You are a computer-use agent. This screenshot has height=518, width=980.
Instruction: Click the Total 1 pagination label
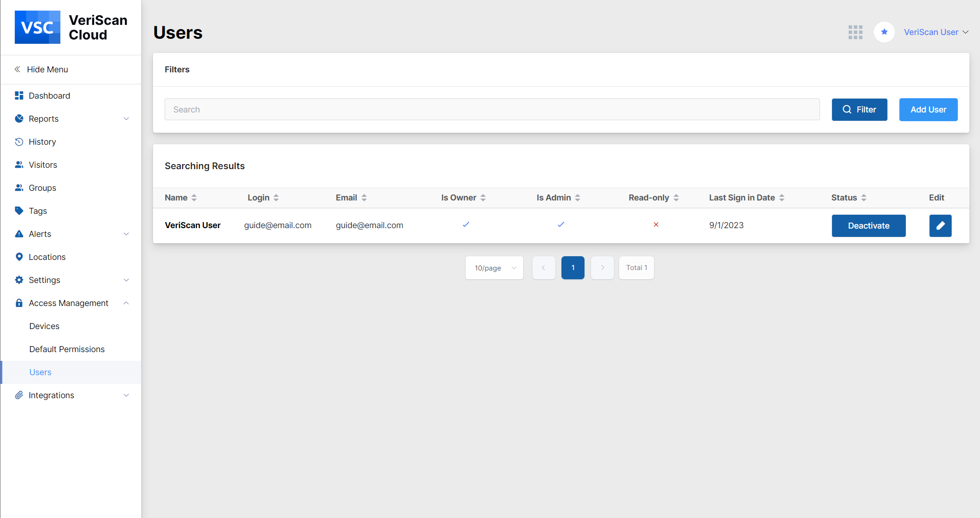pos(637,268)
